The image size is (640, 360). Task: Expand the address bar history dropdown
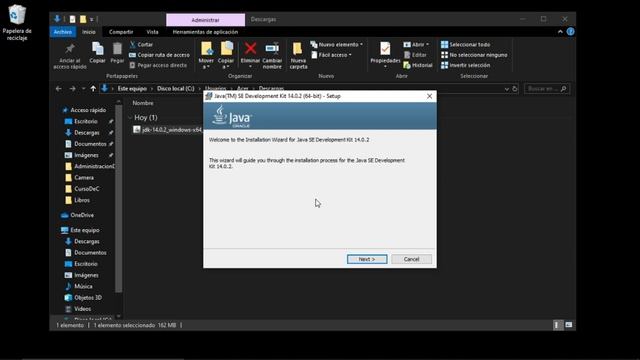(x=507, y=89)
